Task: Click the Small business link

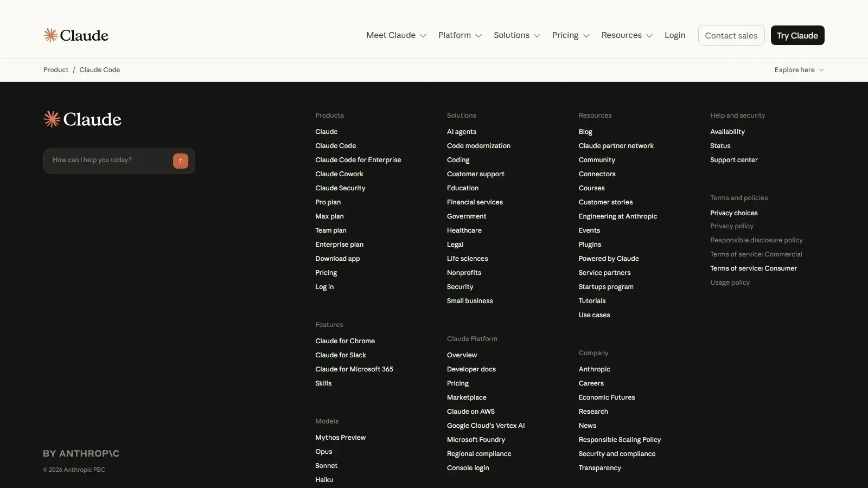Action: click(470, 301)
